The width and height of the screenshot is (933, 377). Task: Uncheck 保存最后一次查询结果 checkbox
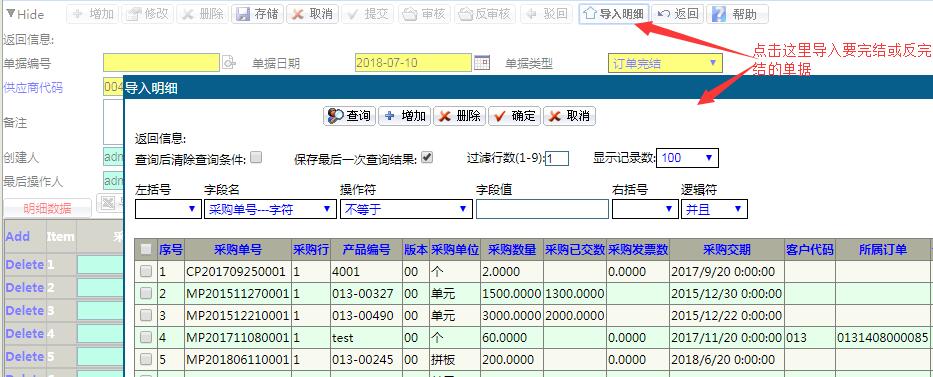click(x=427, y=158)
